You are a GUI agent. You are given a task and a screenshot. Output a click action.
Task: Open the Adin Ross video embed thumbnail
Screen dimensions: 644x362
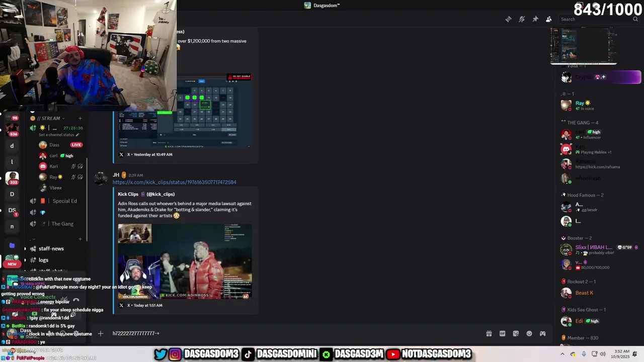click(185, 261)
